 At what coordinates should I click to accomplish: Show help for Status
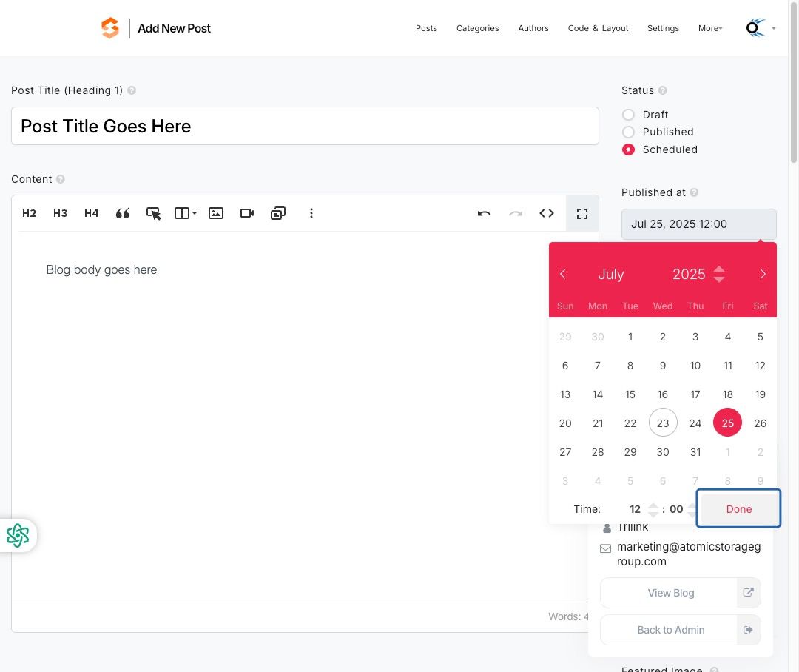[x=662, y=90]
